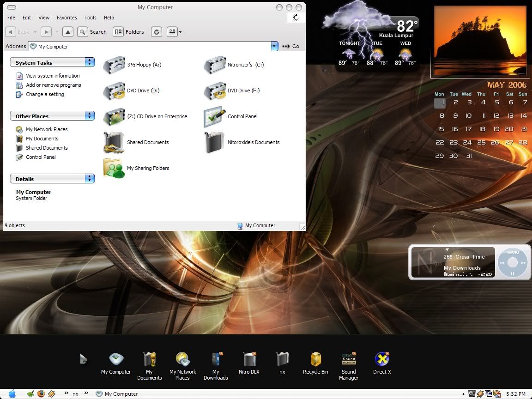
Task: Open Recycle Bin in the dock
Action: tap(315, 359)
